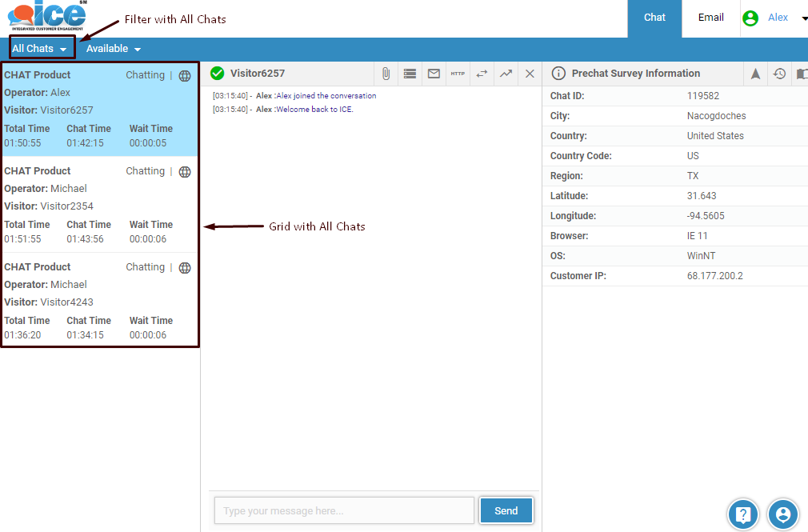
Task: Open the trending chart statistics icon
Action: tap(506, 74)
